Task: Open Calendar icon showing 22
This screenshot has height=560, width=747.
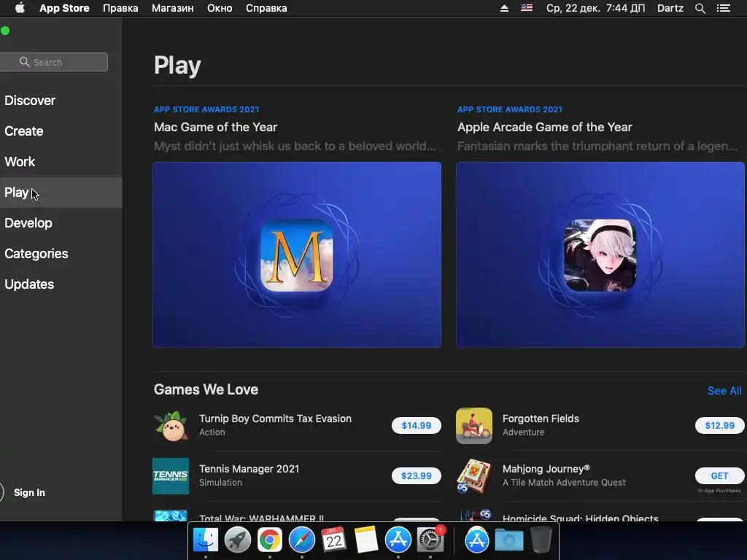Action: point(333,540)
